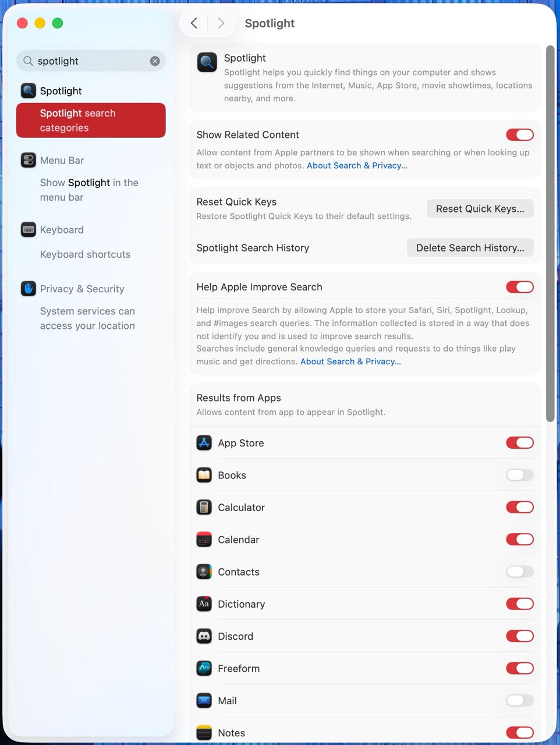Open About Search & Privacy under Improve Search

(x=350, y=361)
